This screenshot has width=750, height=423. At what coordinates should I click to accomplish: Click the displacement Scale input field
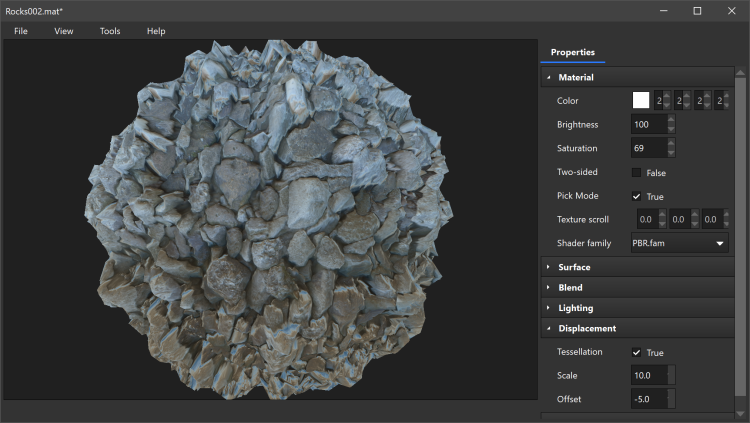[x=648, y=376]
